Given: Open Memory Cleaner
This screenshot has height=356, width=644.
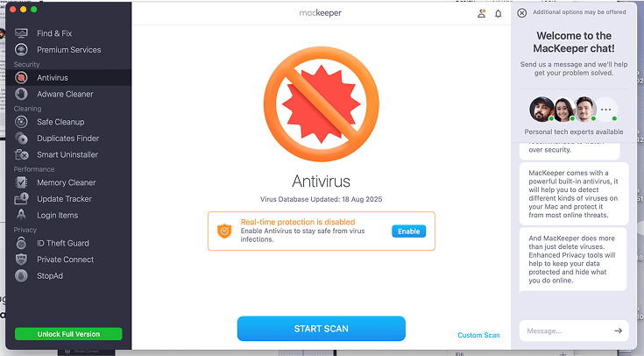Looking at the screenshot, I should (66, 182).
